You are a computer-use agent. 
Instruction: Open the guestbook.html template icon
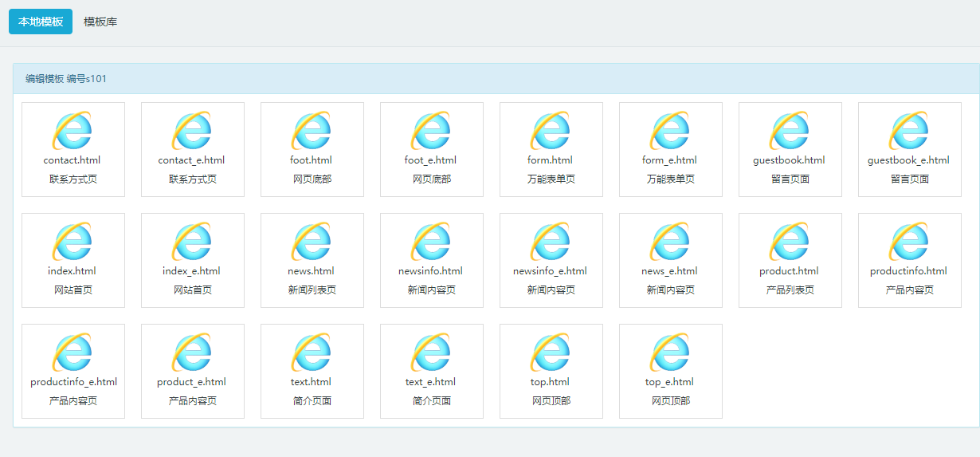pos(790,131)
